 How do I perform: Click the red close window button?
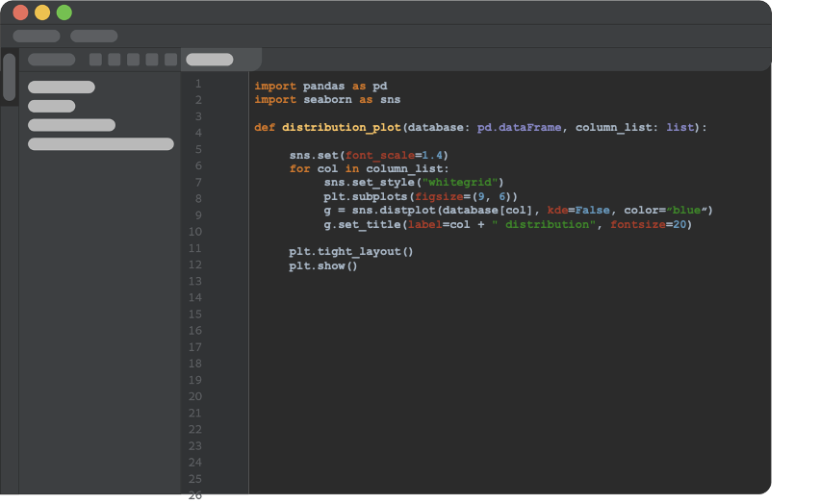[x=20, y=13]
